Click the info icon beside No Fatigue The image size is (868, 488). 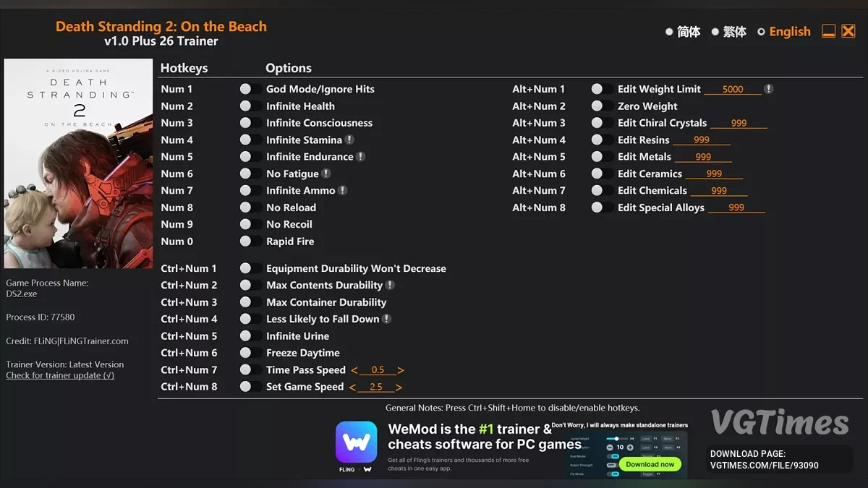point(326,174)
